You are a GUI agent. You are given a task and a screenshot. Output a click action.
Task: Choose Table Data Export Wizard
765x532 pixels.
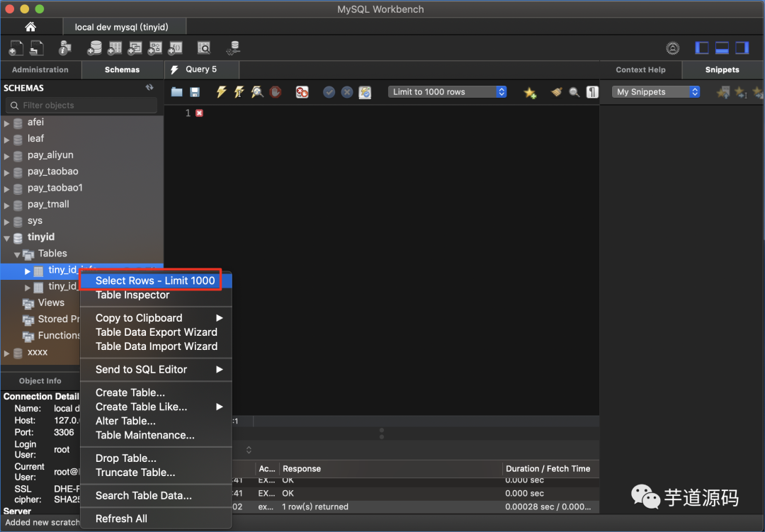155,332
